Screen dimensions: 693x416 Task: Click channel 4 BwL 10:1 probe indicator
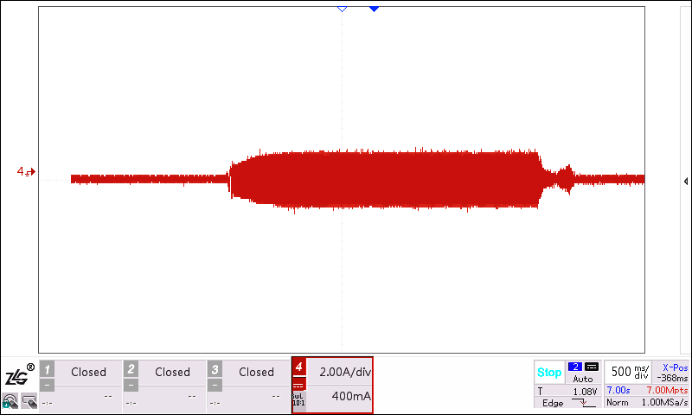tap(299, 401)
